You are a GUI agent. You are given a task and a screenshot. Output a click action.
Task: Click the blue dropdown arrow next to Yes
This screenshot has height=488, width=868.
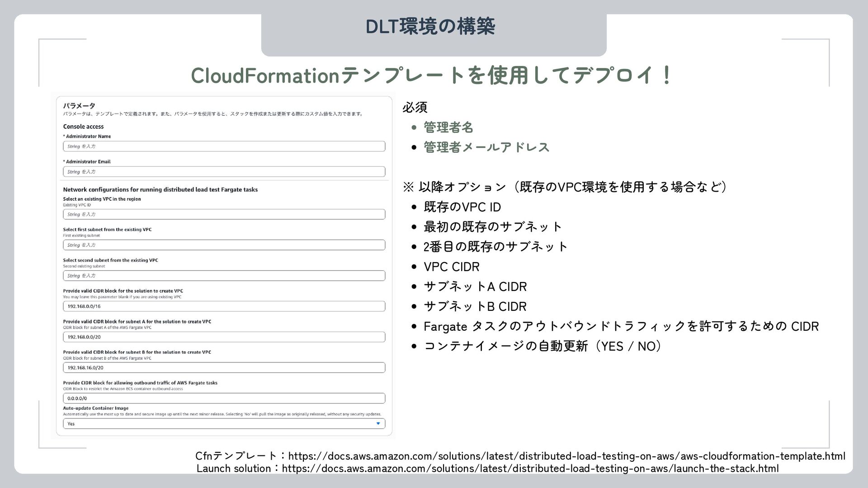(378, 424)
